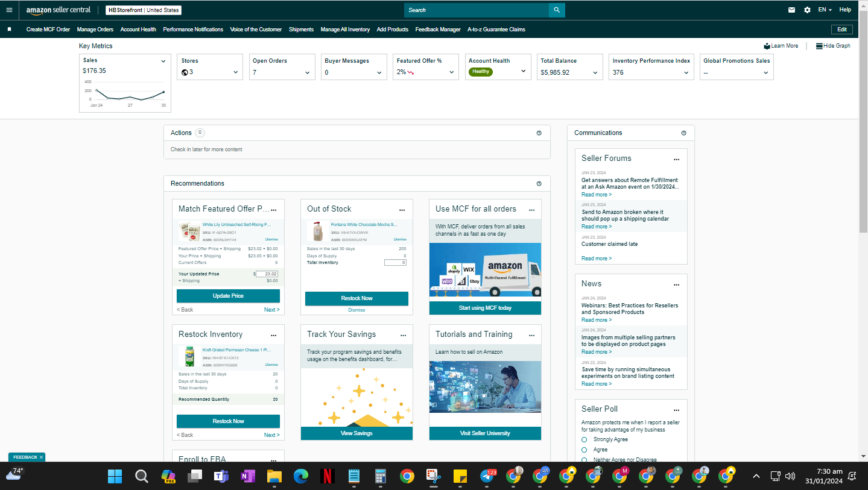Select the Agree poll option
This screenshot has width=868, height=490.
(x=584, y=450)
